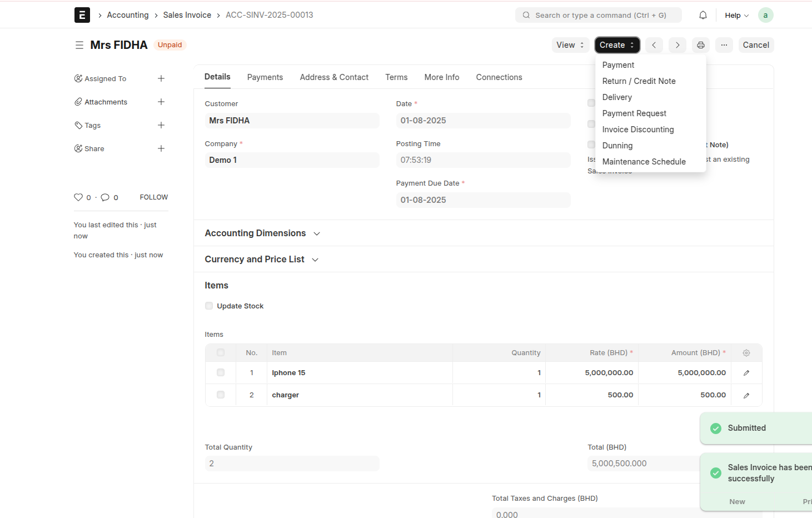The height and width of the screenshot is (518, 812).
Task: Go to previous document arrow
Action: pos(654,45)
